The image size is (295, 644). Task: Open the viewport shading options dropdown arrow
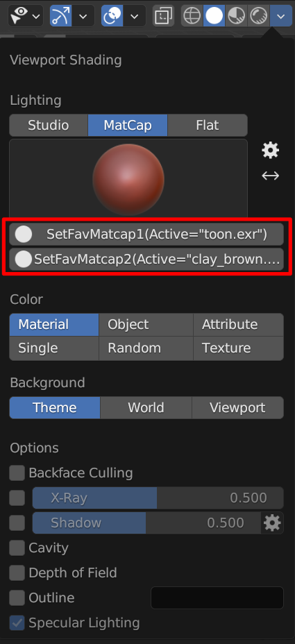click(281, 16)
